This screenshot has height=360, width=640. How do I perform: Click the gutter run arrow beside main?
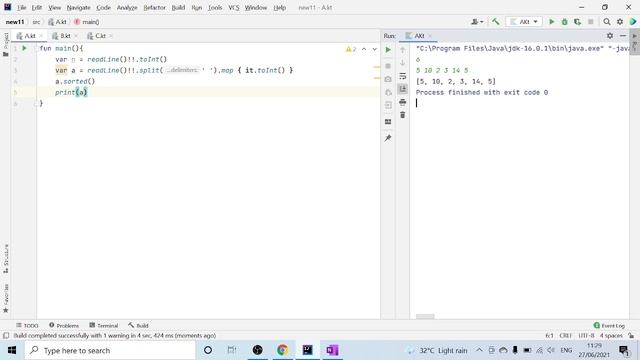click(24, 49)
